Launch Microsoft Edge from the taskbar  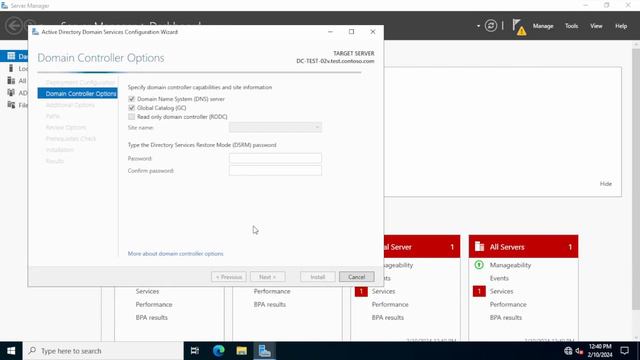218,351
